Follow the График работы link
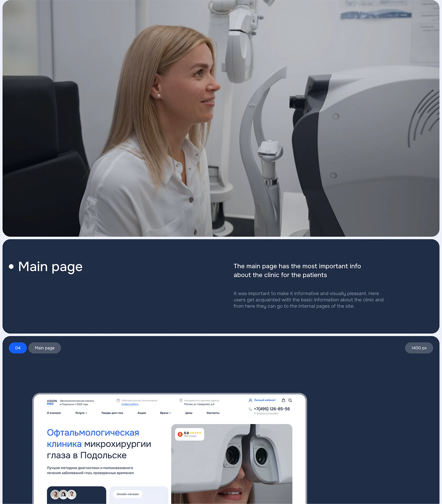442x504 pixels. coord(130,404)
